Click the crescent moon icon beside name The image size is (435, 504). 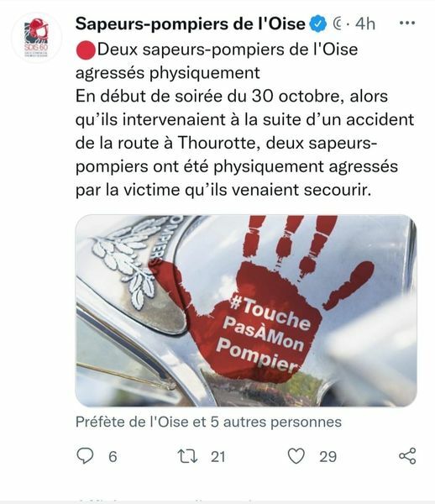[338, 24]
